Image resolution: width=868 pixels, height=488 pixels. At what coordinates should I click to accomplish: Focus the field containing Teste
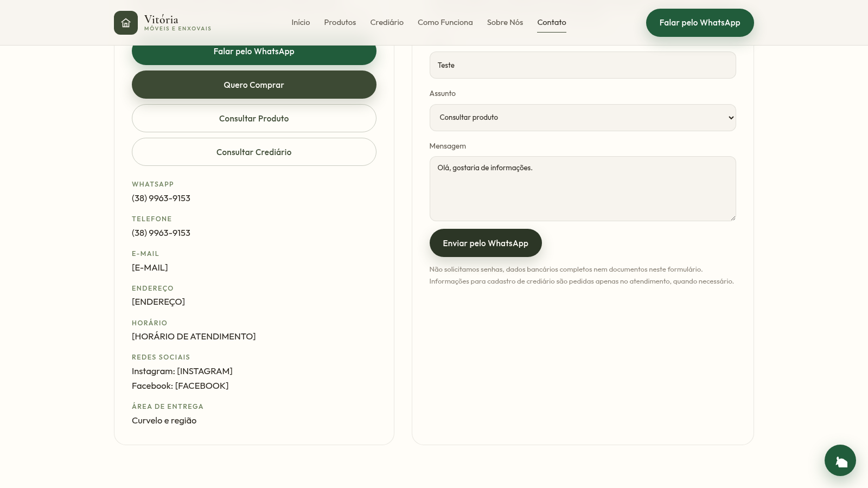click(583, 65)
